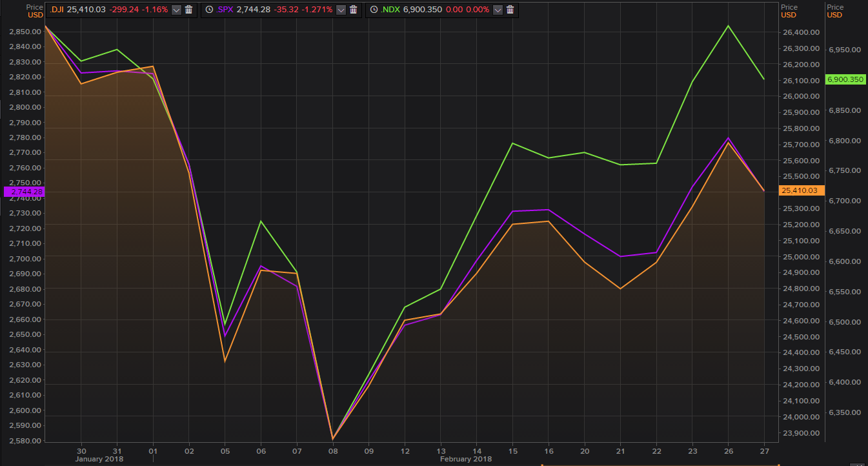
Task: Click the 2,580.00 label on the left axis
Action: pos(26,441)
